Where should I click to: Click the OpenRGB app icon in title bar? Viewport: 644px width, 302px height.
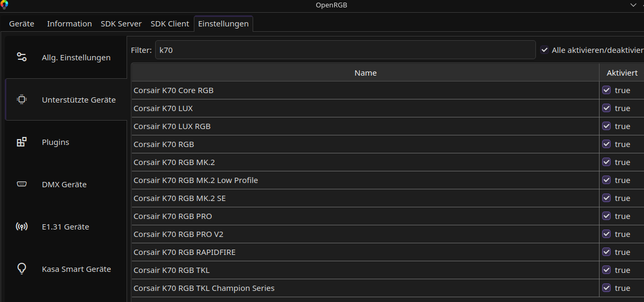point(4,5)
